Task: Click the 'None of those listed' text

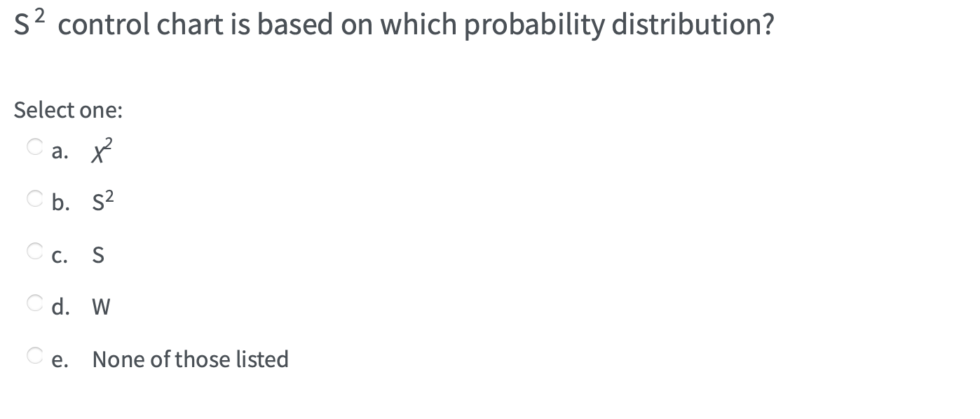Action: click(x=190, y=359)
